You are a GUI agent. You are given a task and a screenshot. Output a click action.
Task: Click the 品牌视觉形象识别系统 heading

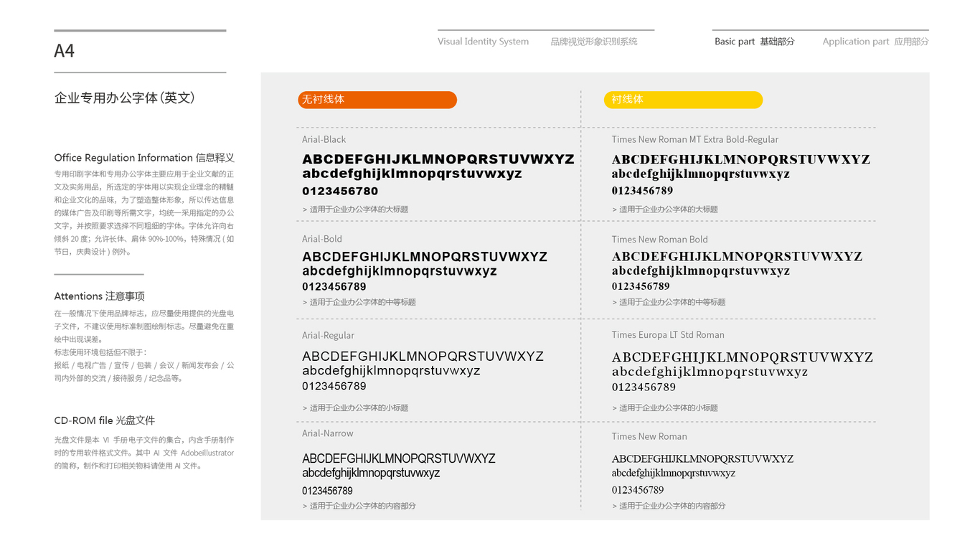(x=594, y=42)
